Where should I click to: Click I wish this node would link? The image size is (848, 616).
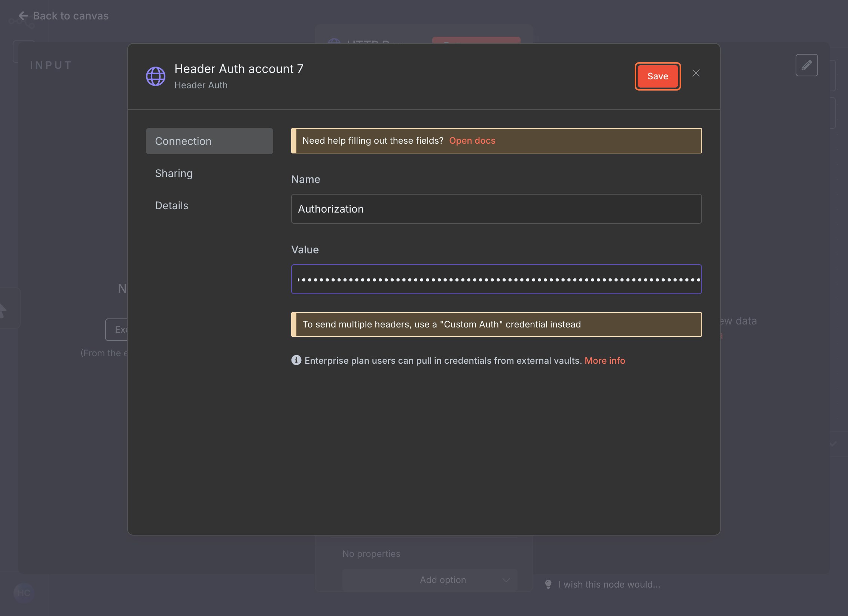(x=609, y=584)
